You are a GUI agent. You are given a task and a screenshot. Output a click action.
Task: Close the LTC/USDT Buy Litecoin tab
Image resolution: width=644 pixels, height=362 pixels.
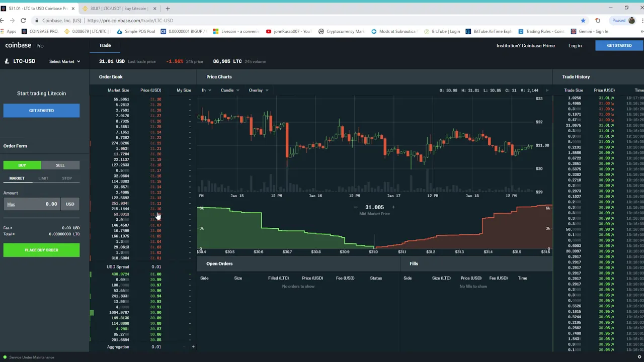click(154, 9)
